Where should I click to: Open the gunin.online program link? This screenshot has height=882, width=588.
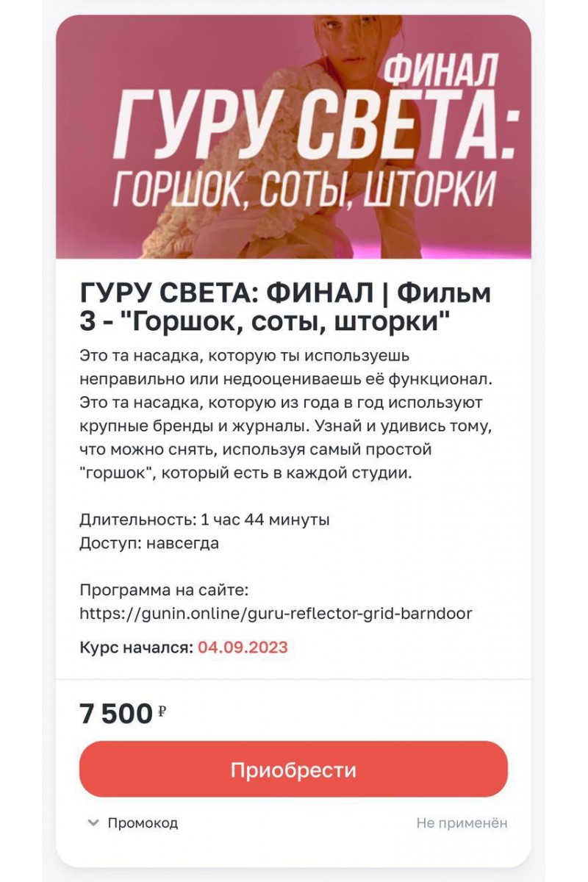pos(276,613)
